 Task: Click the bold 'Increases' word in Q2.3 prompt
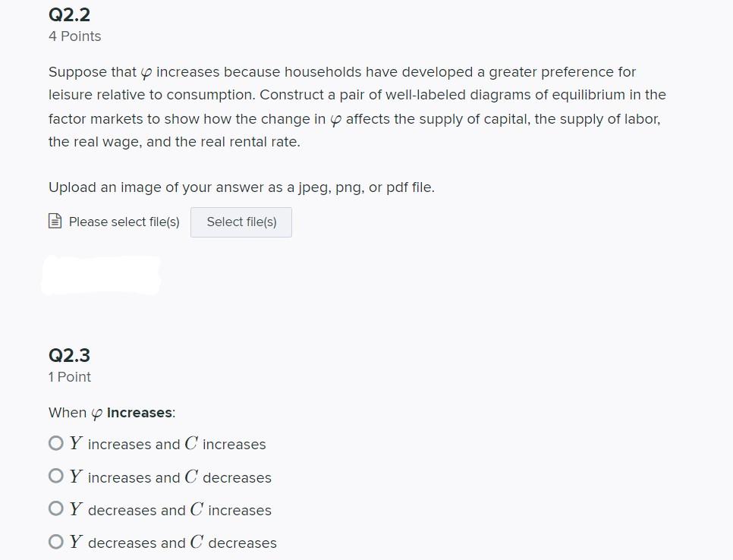(140, 413)
